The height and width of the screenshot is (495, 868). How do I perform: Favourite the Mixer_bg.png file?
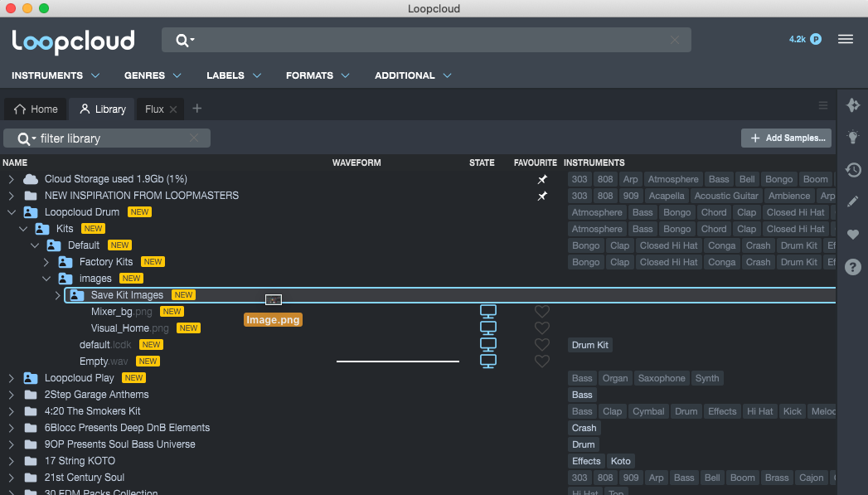pyautogui.click(x=542, y=312)
